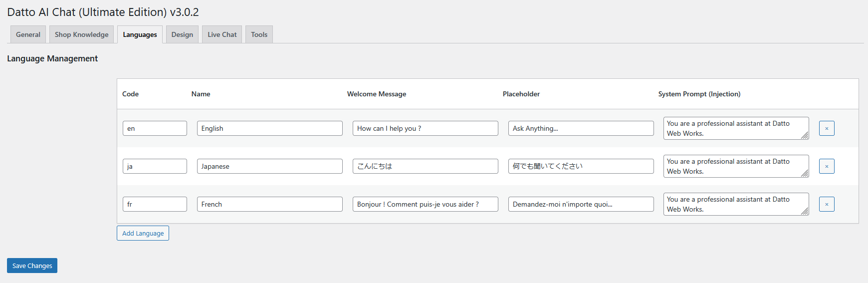Open the Live Chat tab
The height and width of the screenshot is (283, 868).
click(222, 34)
